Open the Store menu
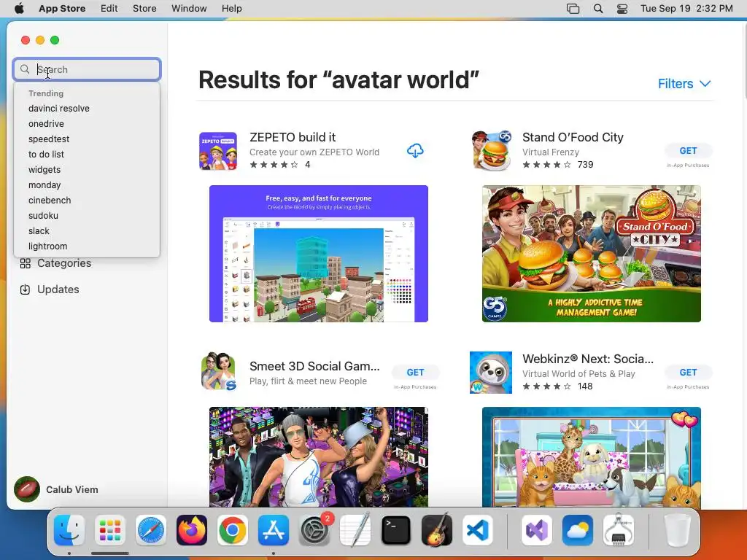The height and width of the screenshot is (560, 747). click(144, 9)
